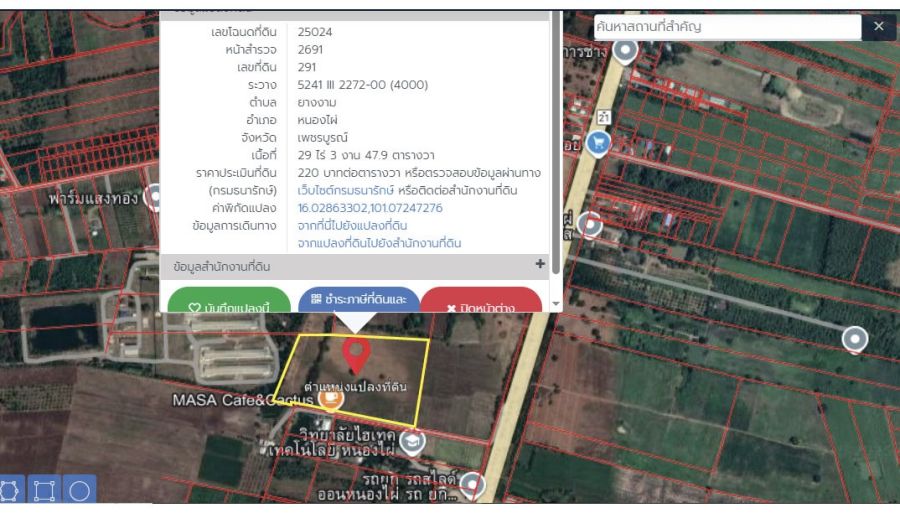Clear the place search with the X button
Viewport: 900px width, 513px height.
point(878,27)
